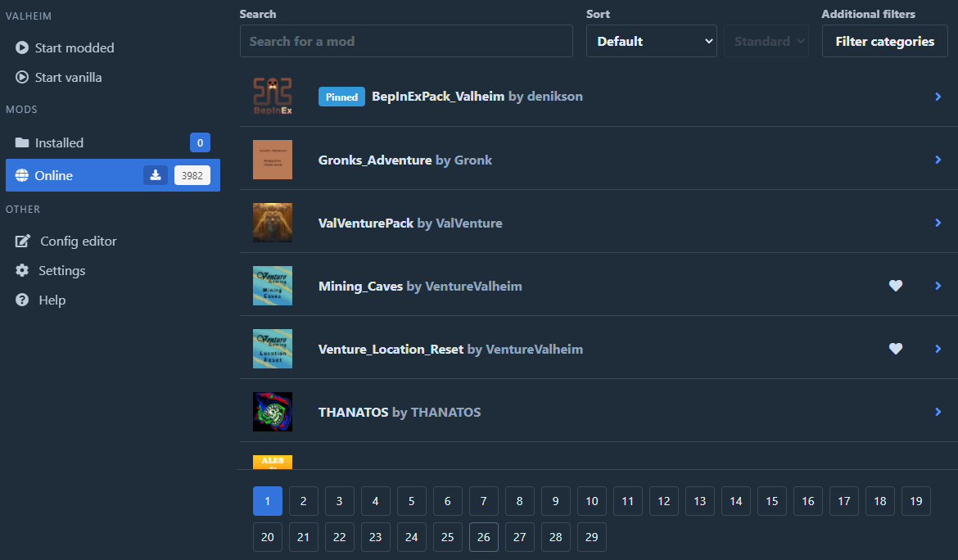Go to page 20 of mods

(268, 537)
